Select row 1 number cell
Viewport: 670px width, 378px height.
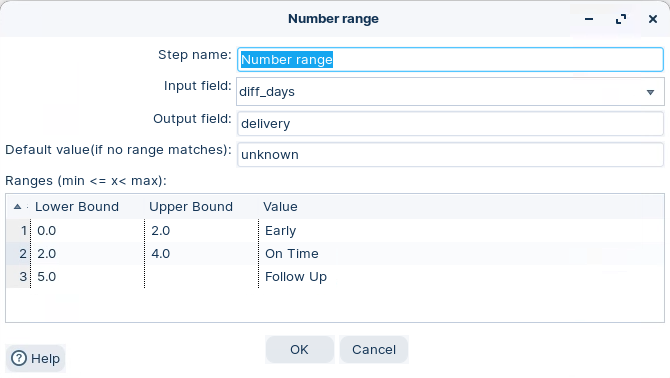(18, 231)
